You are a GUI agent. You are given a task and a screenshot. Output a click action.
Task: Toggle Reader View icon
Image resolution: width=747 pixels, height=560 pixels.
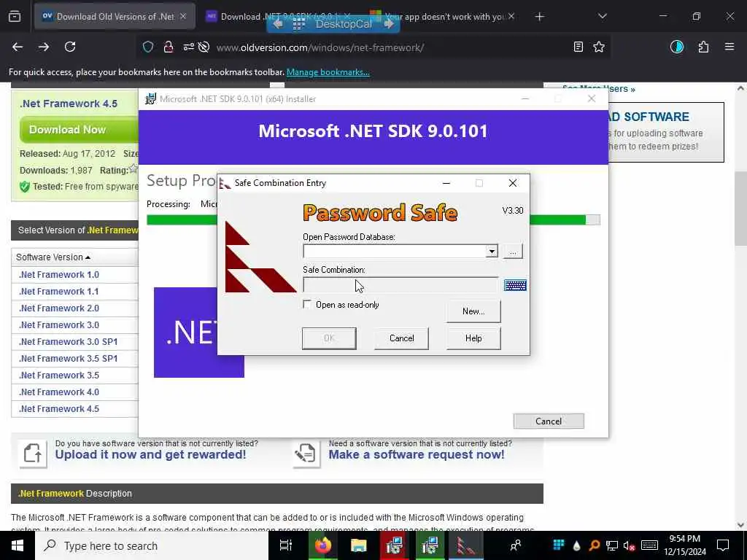578,47
